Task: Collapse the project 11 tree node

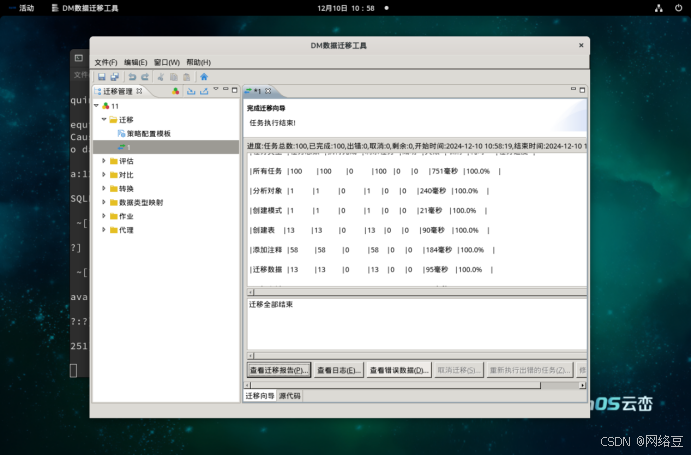Action: pos(96,106)
